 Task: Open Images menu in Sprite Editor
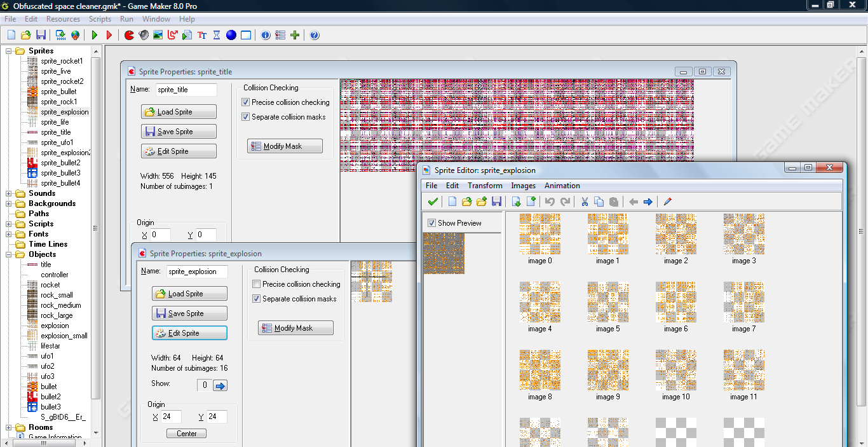point(523,186)
